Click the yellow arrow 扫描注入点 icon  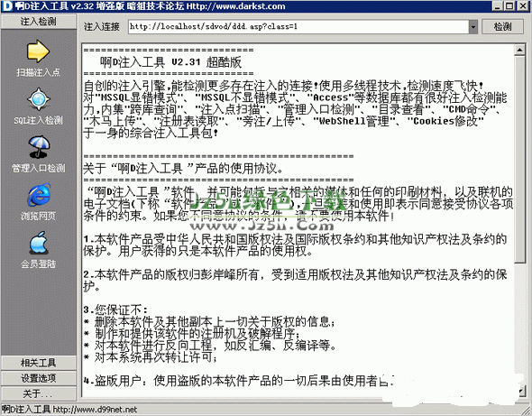pyautogui.click(x=38, y=51)
